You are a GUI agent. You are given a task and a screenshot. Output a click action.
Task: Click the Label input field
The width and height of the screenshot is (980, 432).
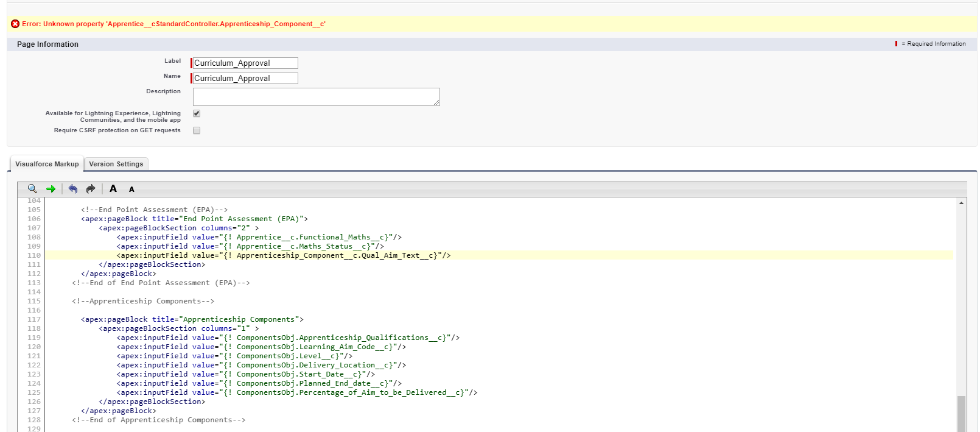(245, 63)
